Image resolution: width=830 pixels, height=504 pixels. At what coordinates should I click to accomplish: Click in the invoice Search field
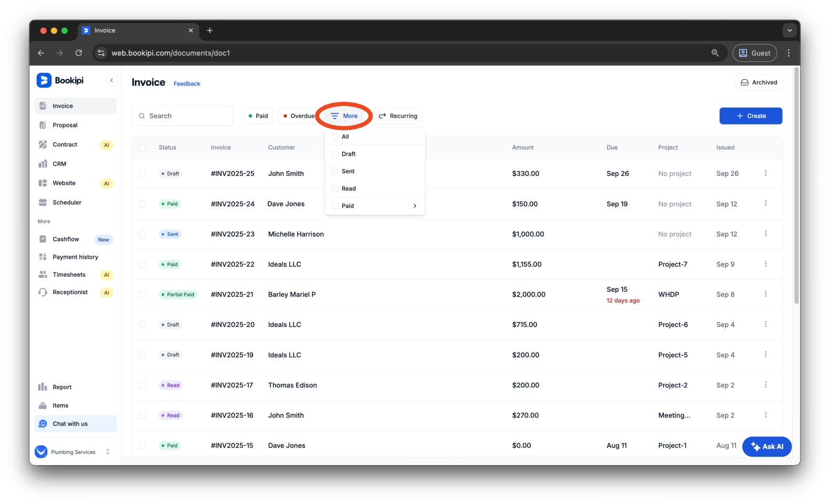pos(182,116)
